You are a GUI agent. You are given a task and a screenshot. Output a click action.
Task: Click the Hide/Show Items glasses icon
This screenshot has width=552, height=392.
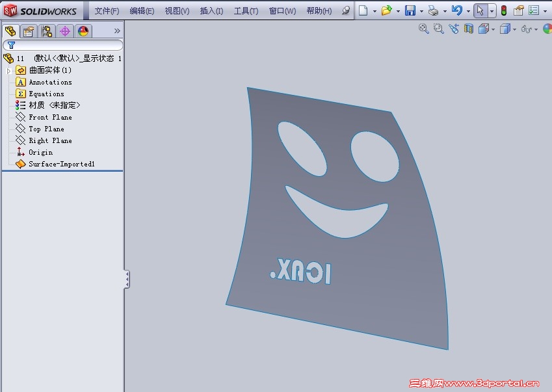pos(527,29)
